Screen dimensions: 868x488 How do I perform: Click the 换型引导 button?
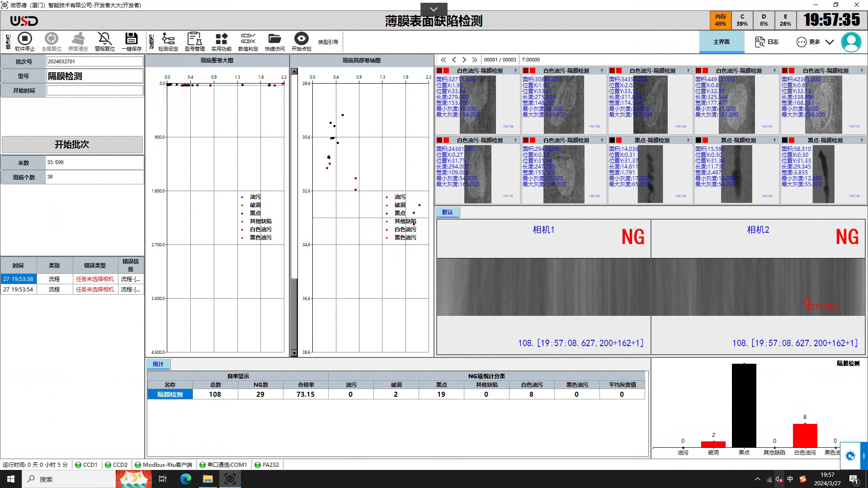pos(328,42)
